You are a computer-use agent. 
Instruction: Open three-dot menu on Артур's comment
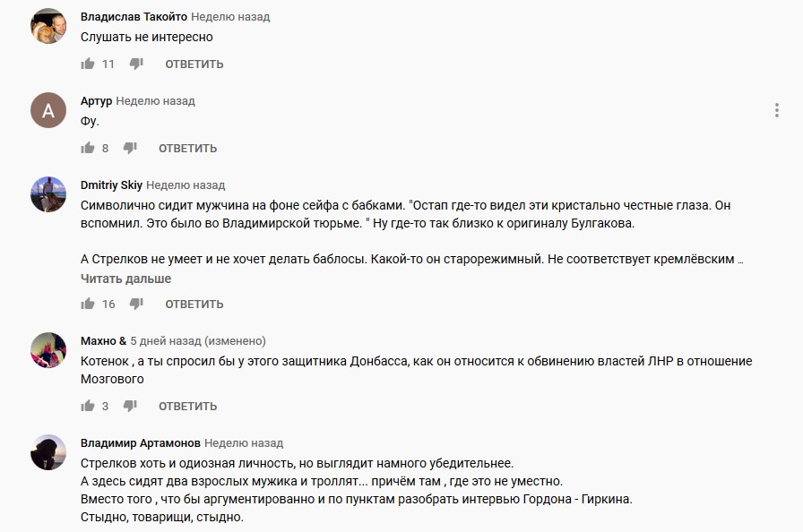(777, 110)
